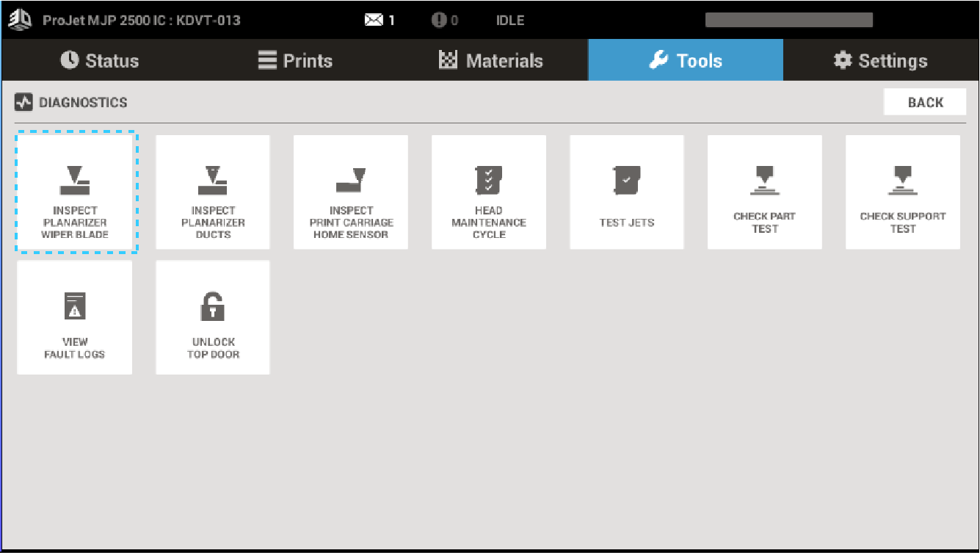Select Inspect Planarizer Ducts tile
980x553 pixels.
click(213, 192)
